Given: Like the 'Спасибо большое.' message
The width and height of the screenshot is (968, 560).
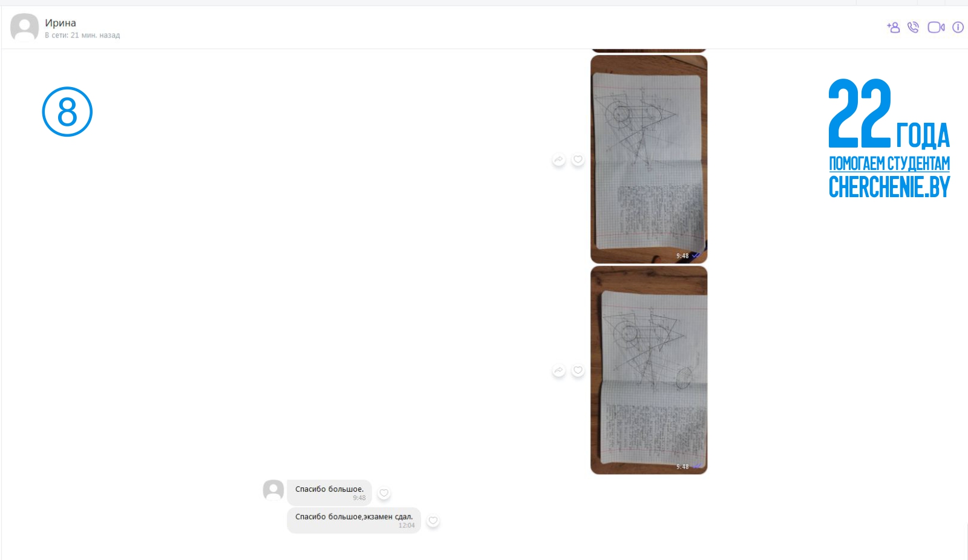Looking at the screenshot, I should pos(384,493).
